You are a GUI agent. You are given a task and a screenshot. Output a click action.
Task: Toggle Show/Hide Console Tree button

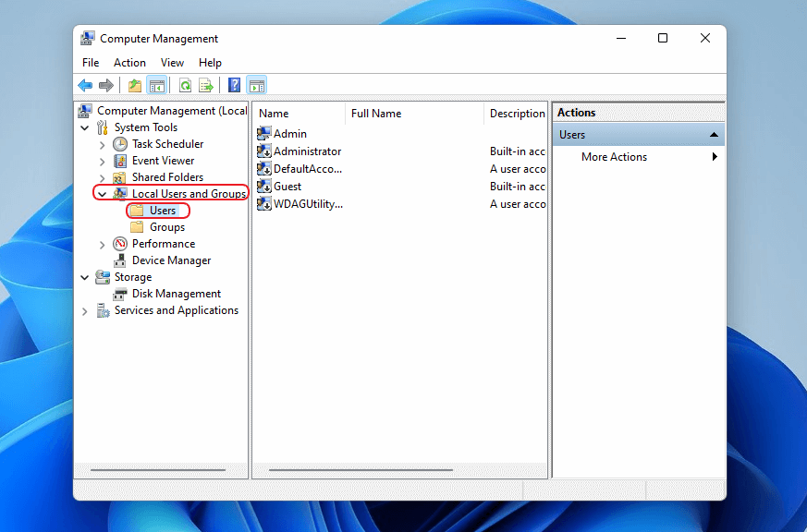pos(157,86)
